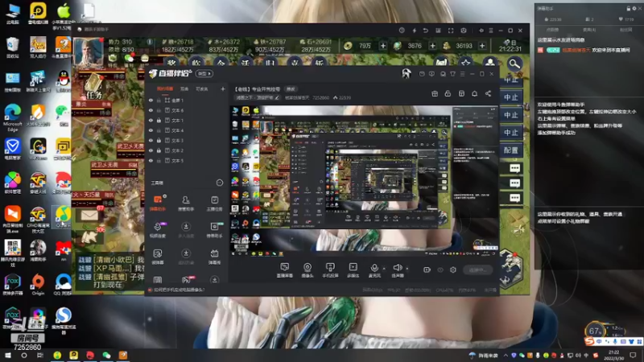Click the padlock icon above preview
The height and width of the screenshot is (362, 644).
point(448,93)
